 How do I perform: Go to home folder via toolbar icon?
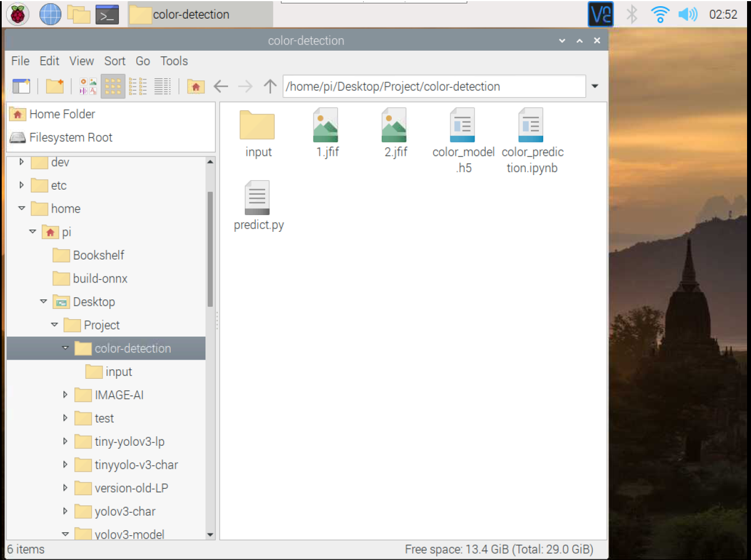click(196, 86)
